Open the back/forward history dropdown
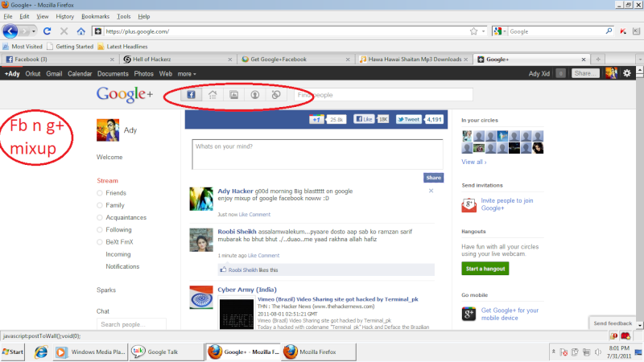The image size is (644, 362). pyautogui.click(x=34, y=31)
